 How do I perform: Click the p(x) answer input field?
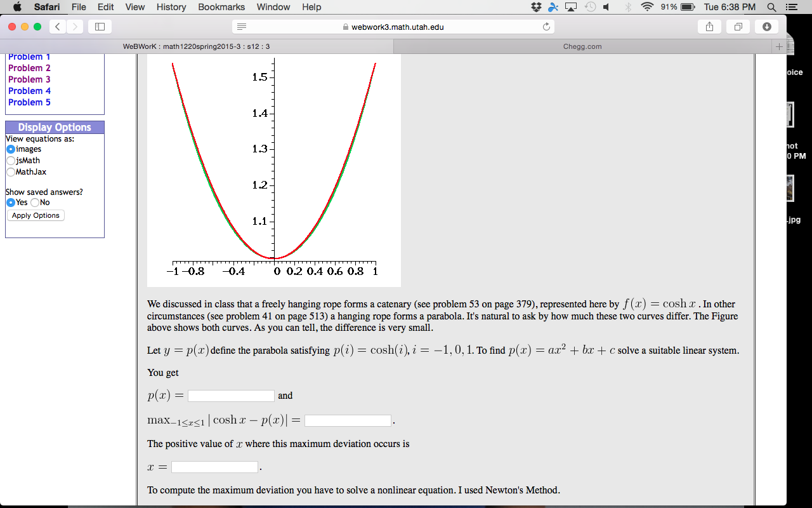[x=231, y=396]
